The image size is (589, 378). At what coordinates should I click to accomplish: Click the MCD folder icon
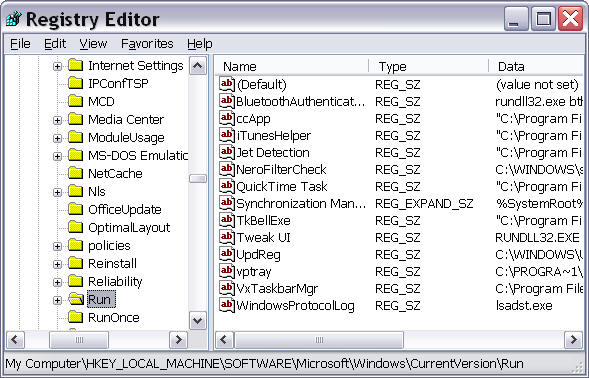[x=76, y=101]
